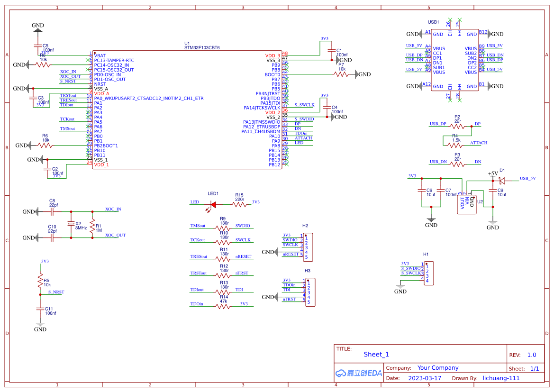Select the PB2BOOT1 pin label
The width and height of the screenshot is (554, 392).
point(106,146)
